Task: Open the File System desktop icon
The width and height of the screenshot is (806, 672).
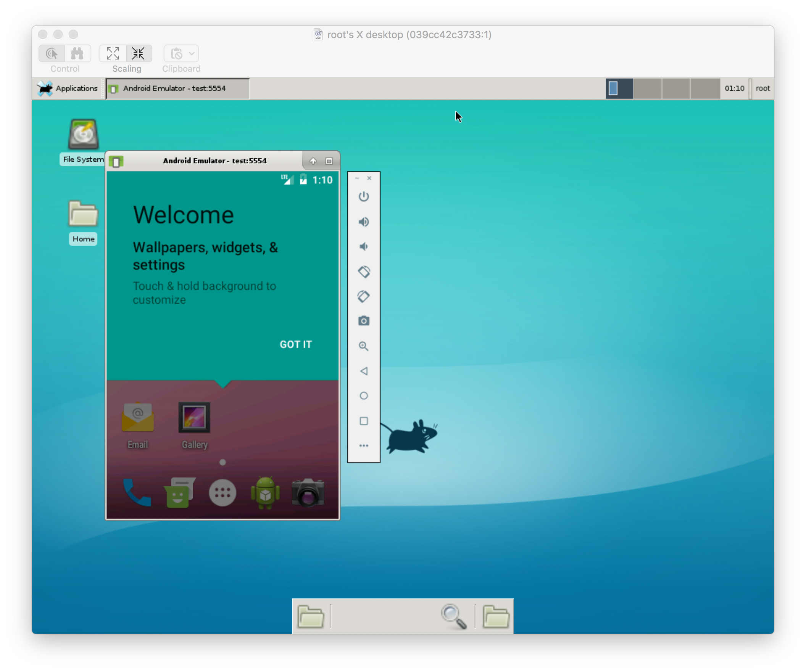Action: click(83, 134)
